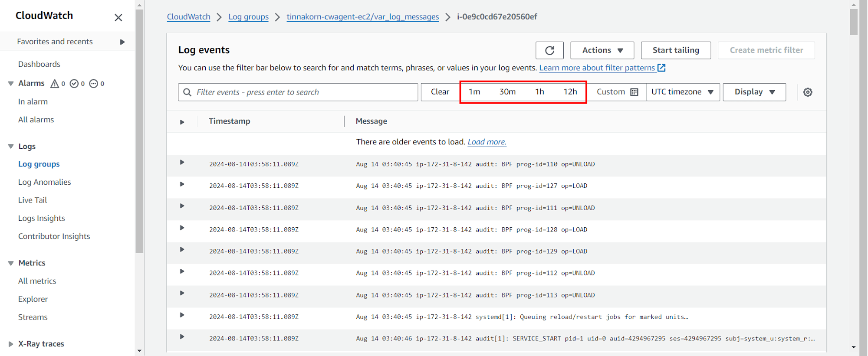
Task: Open the UTC timezone dropdown
Action: coord(683,92)
